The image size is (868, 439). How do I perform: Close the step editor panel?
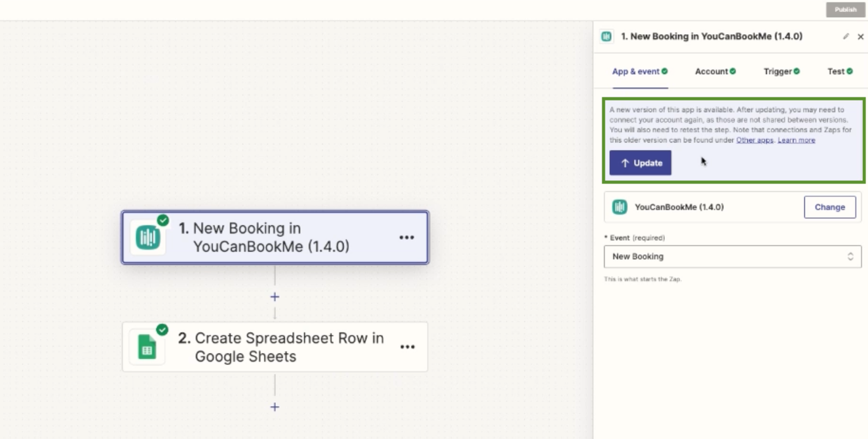[x=860, y=37]
